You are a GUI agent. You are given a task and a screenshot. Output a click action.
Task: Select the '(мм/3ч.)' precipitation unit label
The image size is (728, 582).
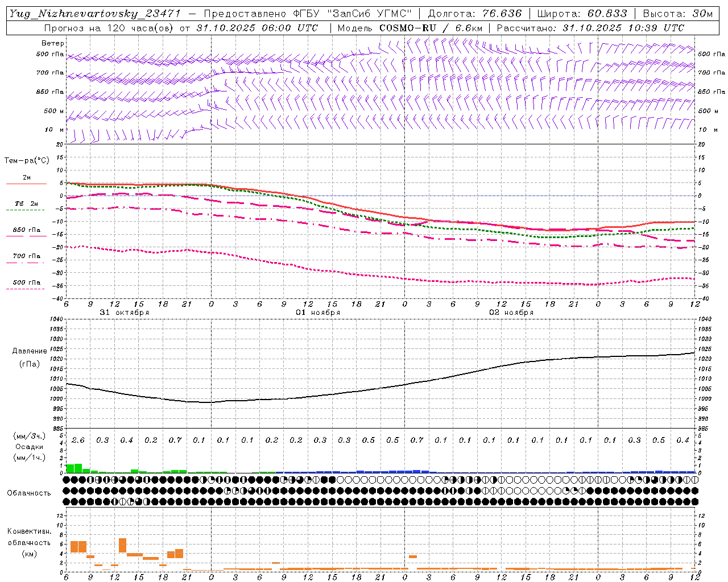tap(29, 436)
